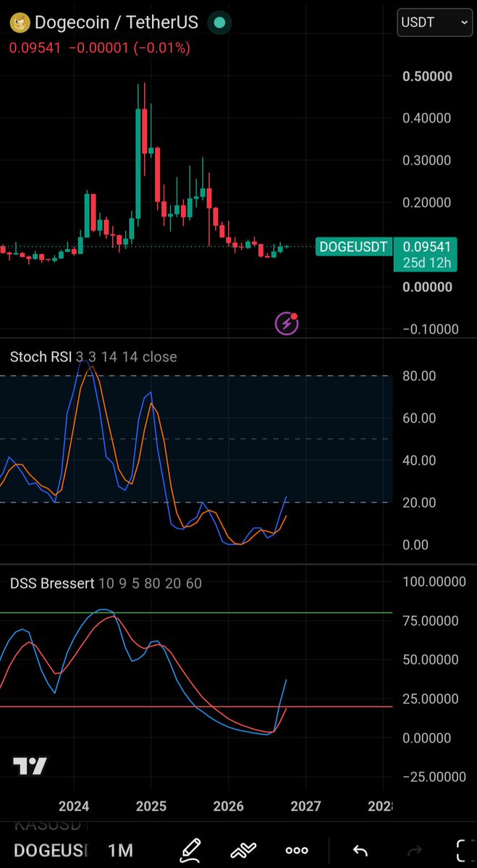Click DSS axis value 75.00000
Image resolution: width=477 pixels, height=868 pixels.
tap(431, 620)
